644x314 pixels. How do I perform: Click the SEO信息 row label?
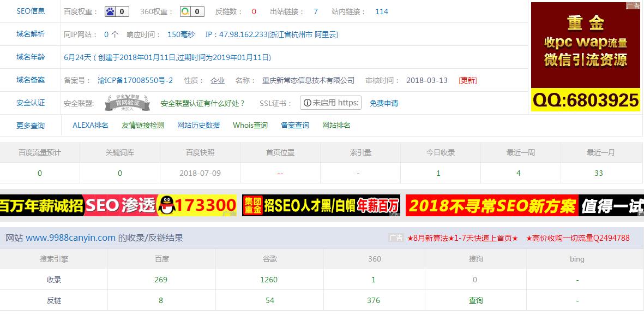[x=31, y=11]
